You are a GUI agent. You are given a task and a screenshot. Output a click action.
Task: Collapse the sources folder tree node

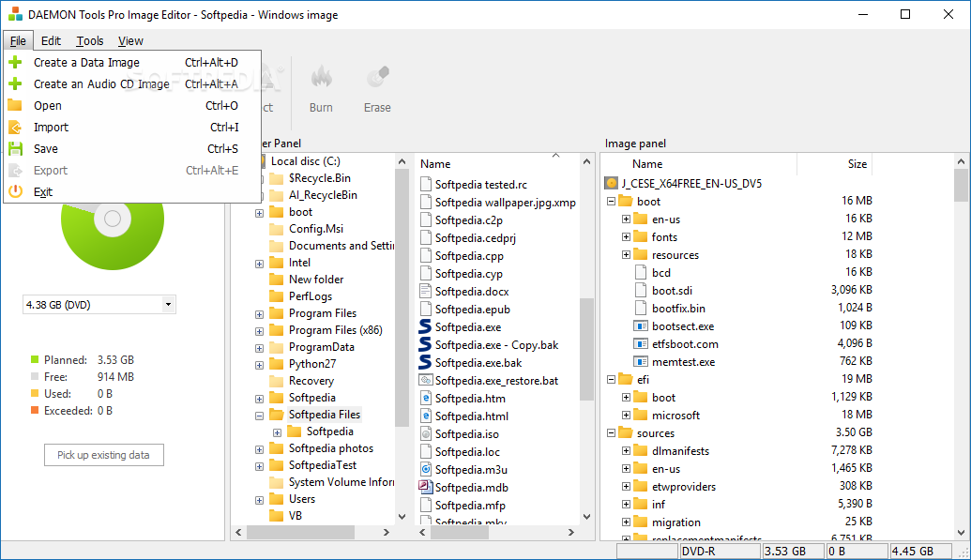pos(611,433)
